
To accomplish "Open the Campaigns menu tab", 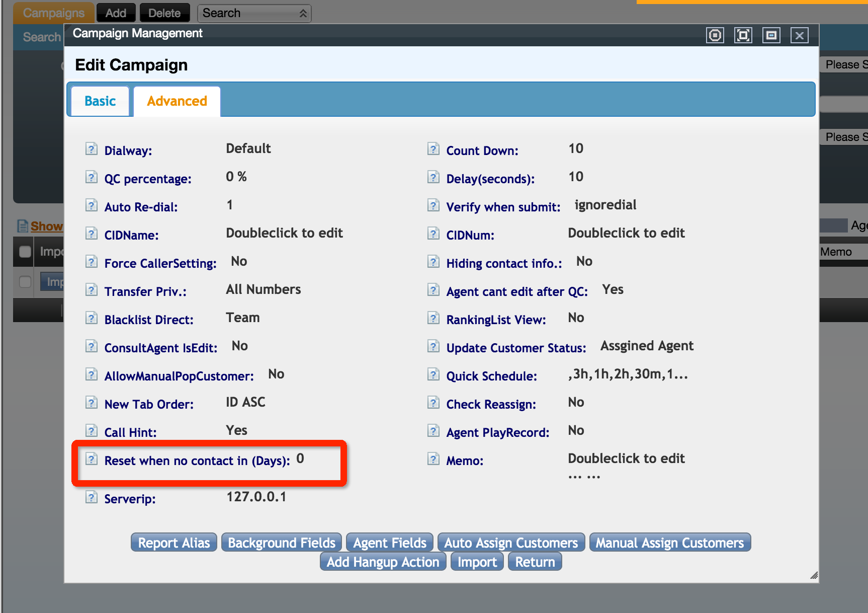I will (x=53, y=13).
